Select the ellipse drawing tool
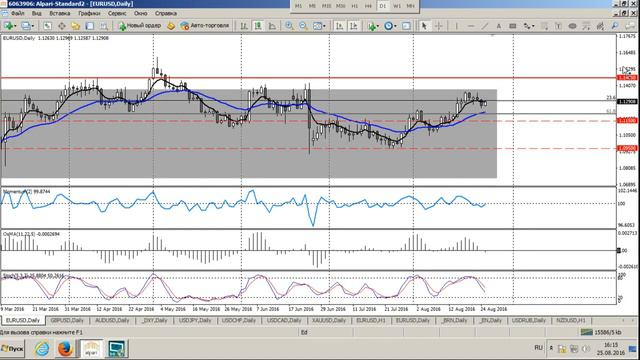 pyautogui.click(x=572, y=26)
